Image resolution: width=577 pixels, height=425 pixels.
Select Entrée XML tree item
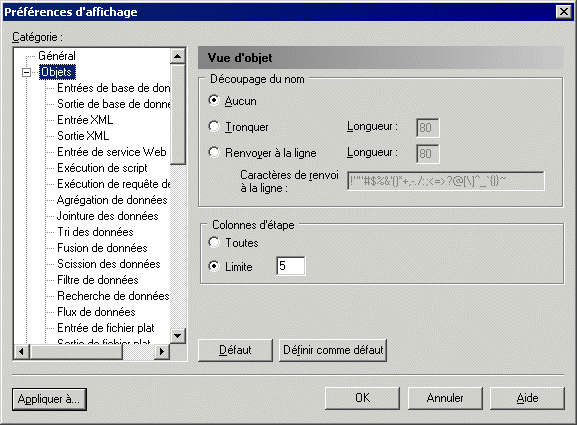85,120
